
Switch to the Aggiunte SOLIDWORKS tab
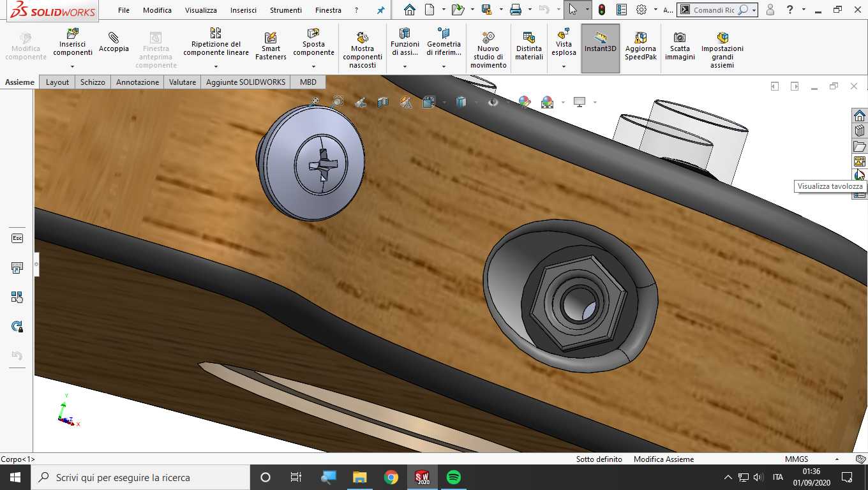[x=246, y=82]
